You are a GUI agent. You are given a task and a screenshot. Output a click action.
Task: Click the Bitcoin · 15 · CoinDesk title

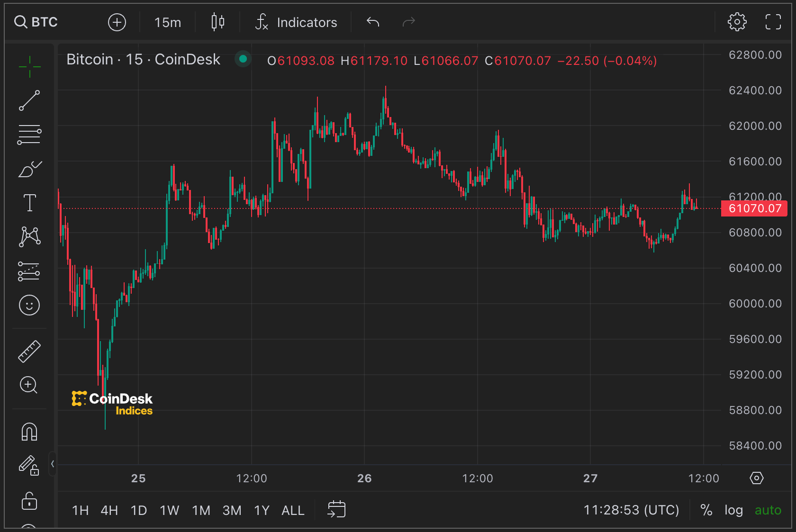[x=143, y=59]
